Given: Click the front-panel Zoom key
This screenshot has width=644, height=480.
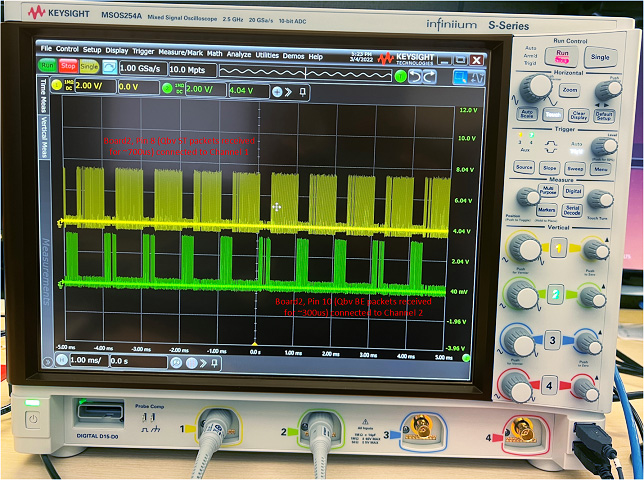Looking at the screenshot, I should (x=570, y=90).
